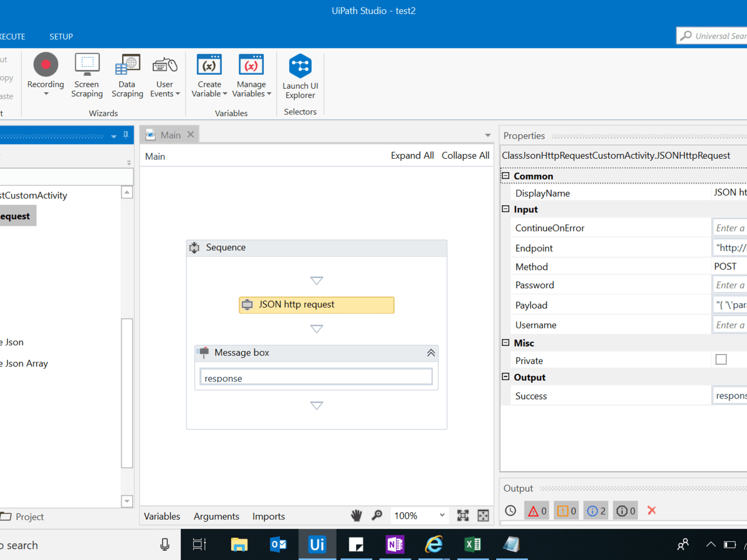
Task: Open the overview panel icon
Action: (x=483, y=516)
